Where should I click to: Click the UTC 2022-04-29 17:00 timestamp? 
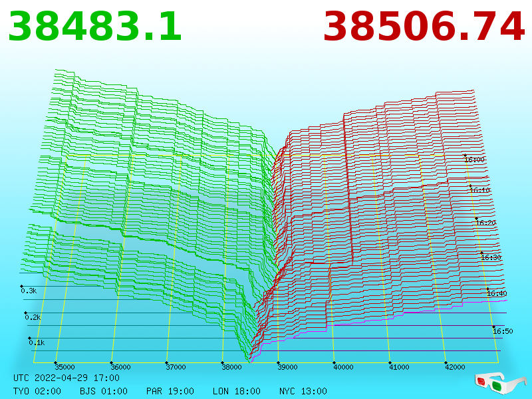[66, 378]
